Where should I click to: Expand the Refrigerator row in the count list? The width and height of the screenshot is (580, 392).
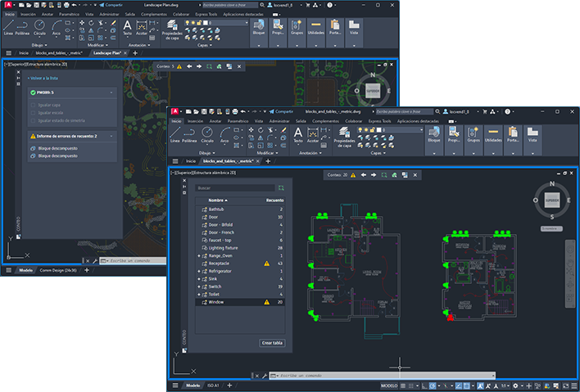point(199,271)
